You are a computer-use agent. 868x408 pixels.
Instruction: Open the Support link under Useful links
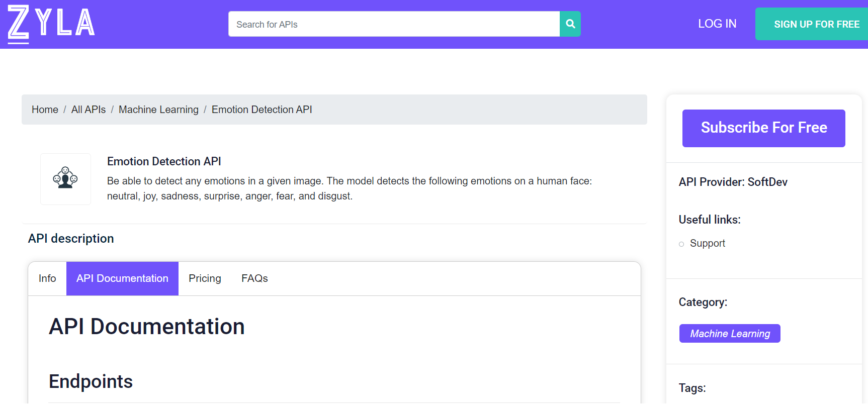pos(707,243)
